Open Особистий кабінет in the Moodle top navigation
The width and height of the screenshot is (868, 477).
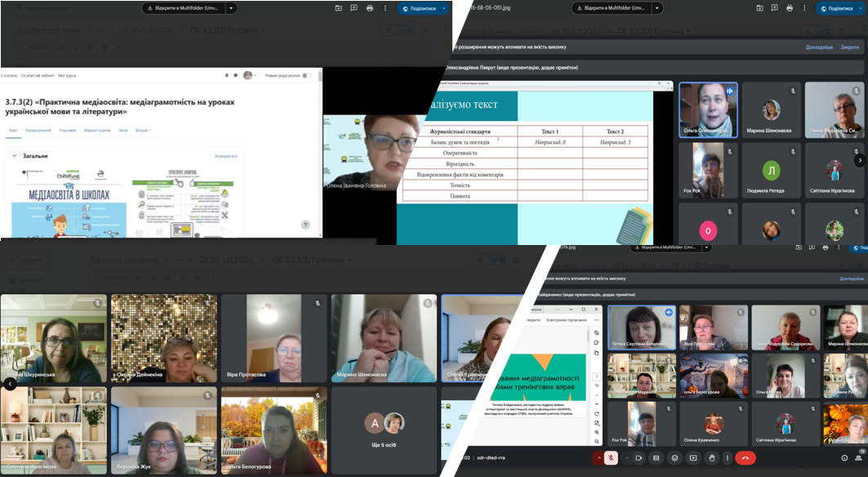tap(37, 75)
